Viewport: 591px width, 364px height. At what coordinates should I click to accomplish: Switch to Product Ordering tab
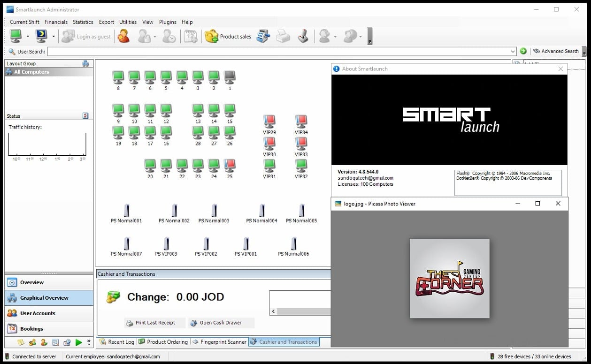pyautogui.click(x=163, y=342)
